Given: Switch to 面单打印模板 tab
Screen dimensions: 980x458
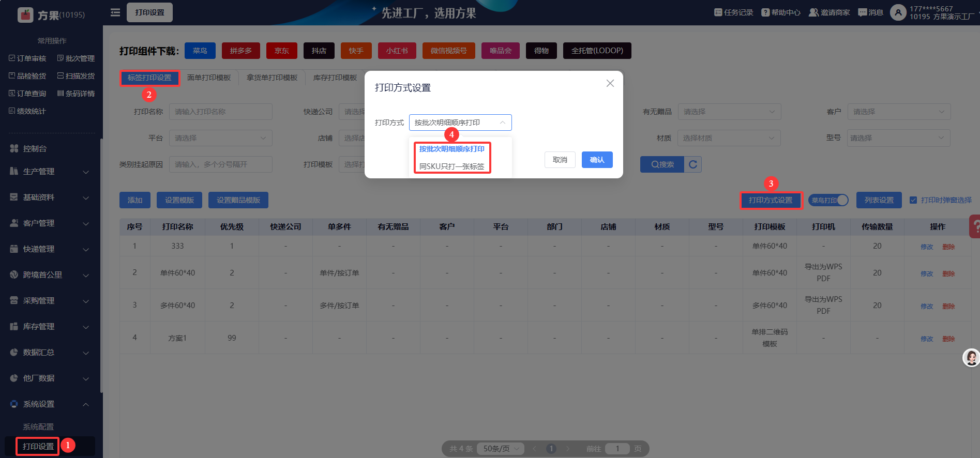Looking at the screenshot, I should [209, 78].
